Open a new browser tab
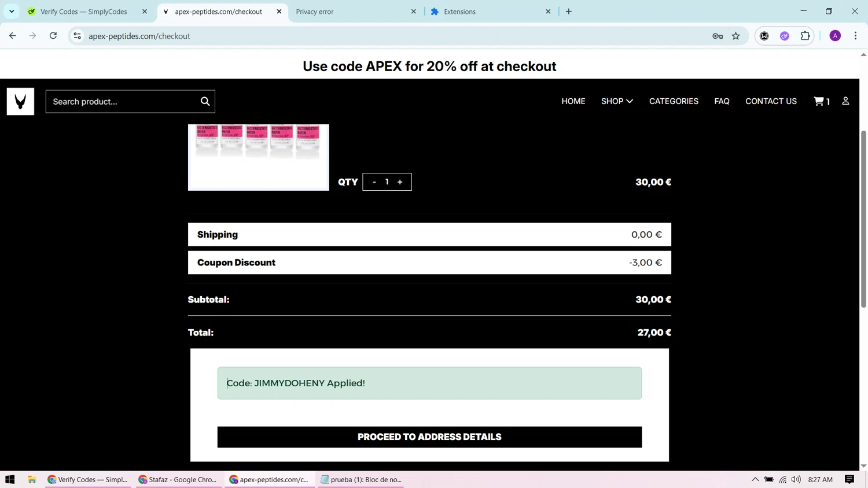Screen dimensions: 868x488 click(569, 12)
